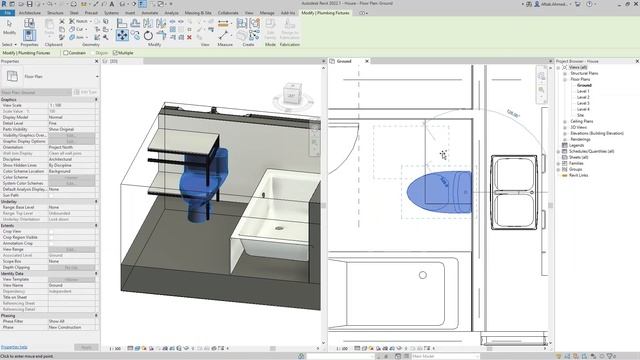Collapse the Phasing section in Properties
The width and height of the screenshot is (640, 360).
[96, 316]
